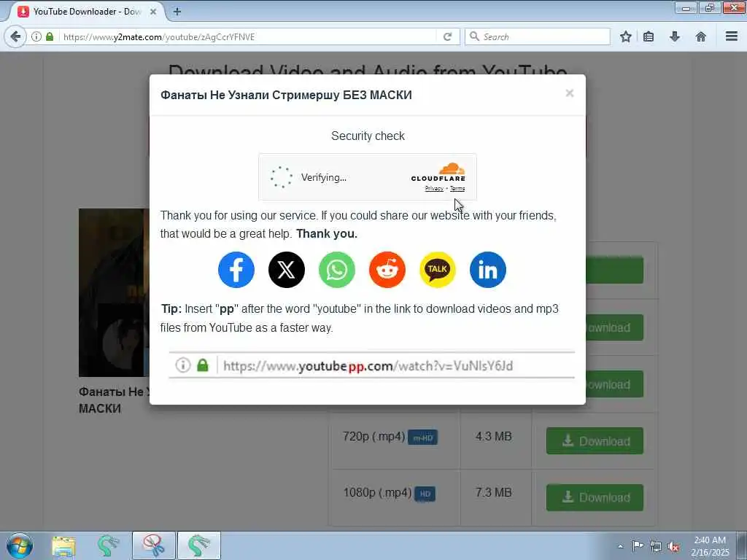Click the HD badge on 1080p row
This screenshot has width=747, height=560.
coord(425,494)
